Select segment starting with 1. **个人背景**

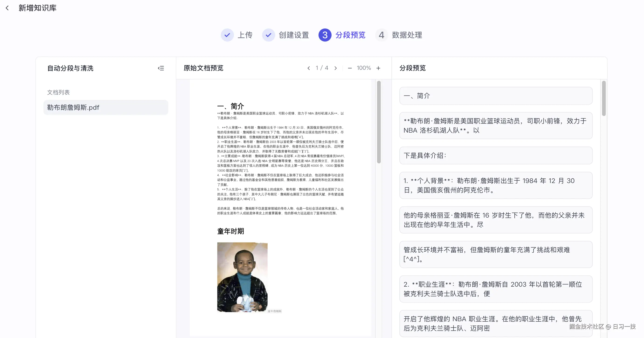(x=496, y=185)
